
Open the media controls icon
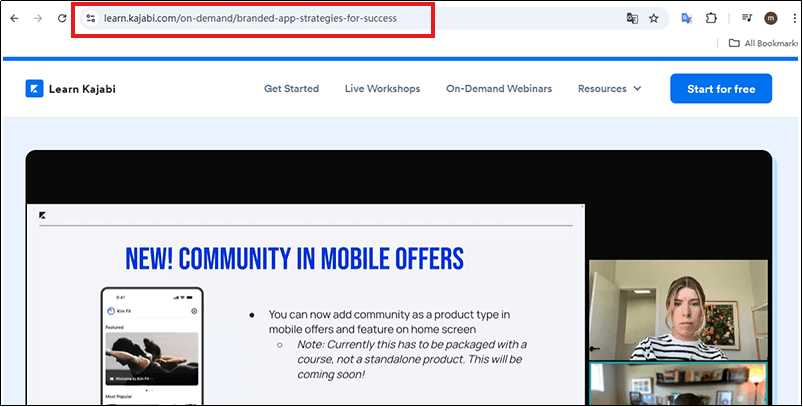coord(747,18)
